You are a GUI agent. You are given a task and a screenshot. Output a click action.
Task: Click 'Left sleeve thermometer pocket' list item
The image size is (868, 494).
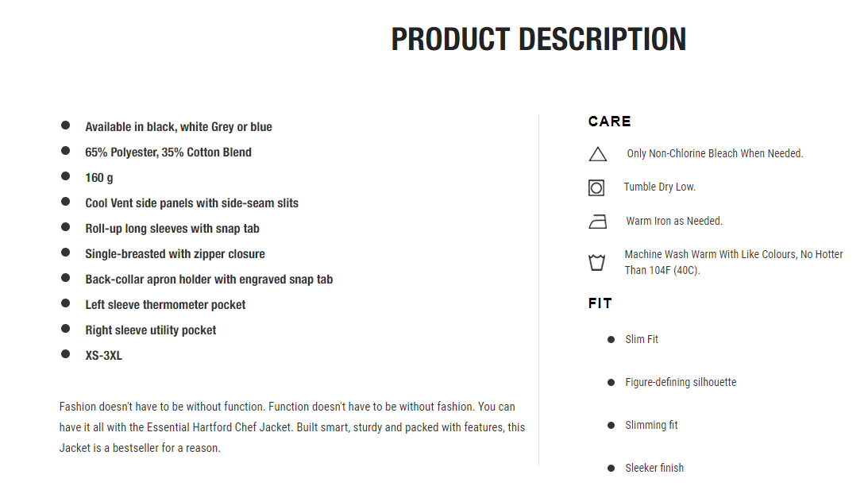click(x=165, y=305)
